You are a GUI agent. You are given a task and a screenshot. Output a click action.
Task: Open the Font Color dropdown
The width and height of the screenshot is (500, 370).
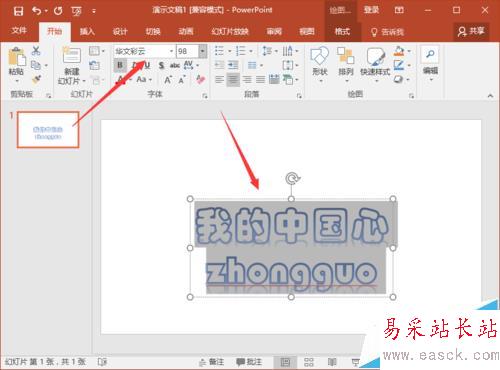tap(130, 80)
